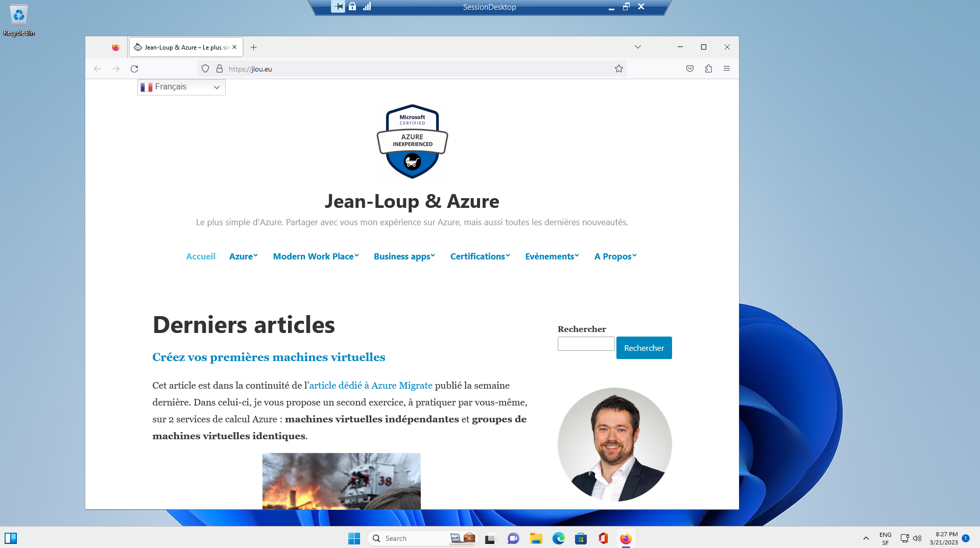Open volume control in system tray

(x=917, y=538)
